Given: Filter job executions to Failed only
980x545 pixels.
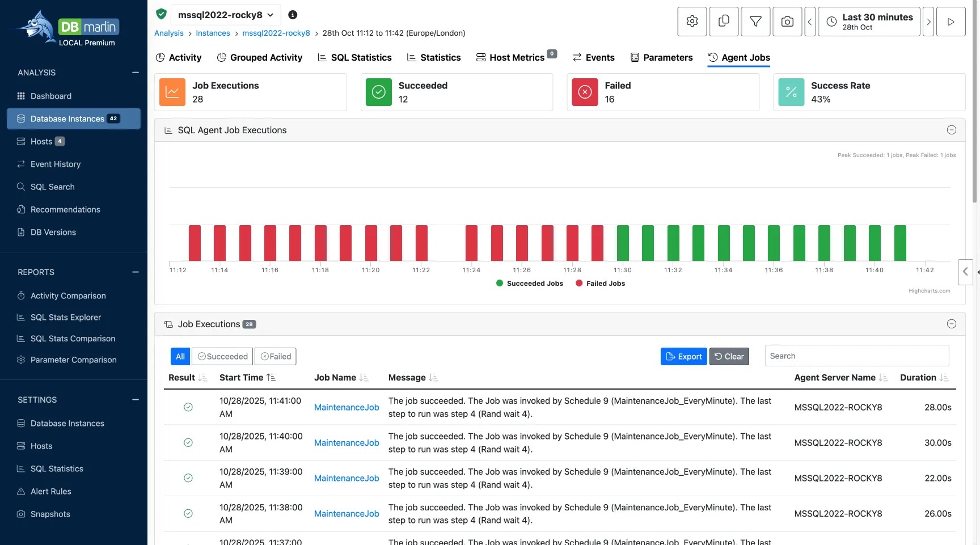Looking at the screenshot, I should point(276,356).
